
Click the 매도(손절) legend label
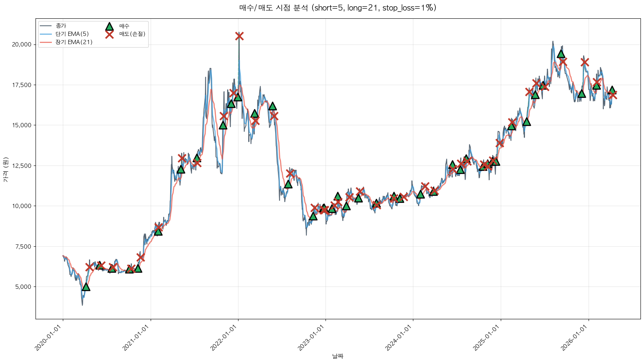click(132, 34)
